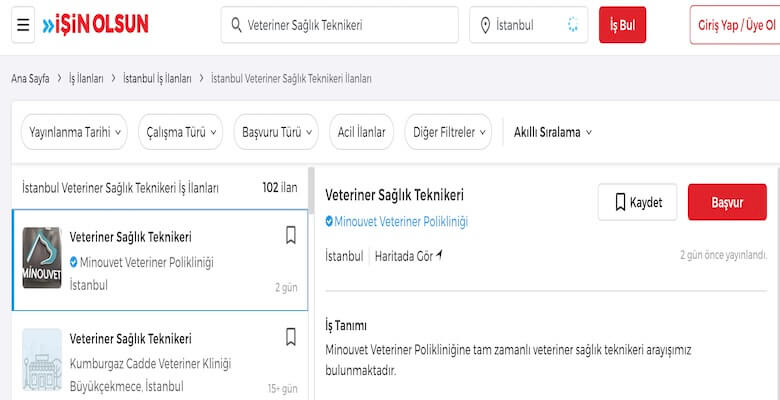780x400 pixels.
Task: Toggle Acil İlanlar filter
Action: coord(362,132)
